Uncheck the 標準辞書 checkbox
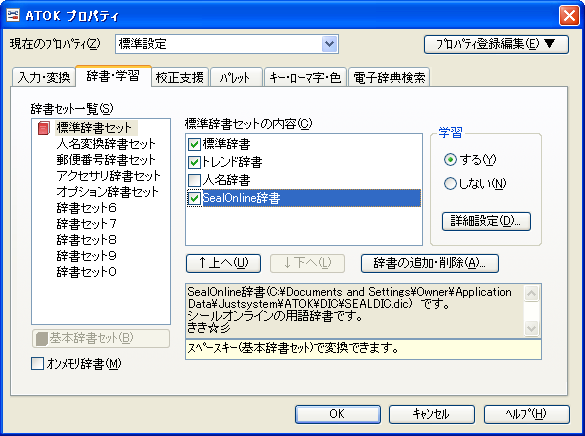Screen dimensions: 585x436 pos(194,144)
